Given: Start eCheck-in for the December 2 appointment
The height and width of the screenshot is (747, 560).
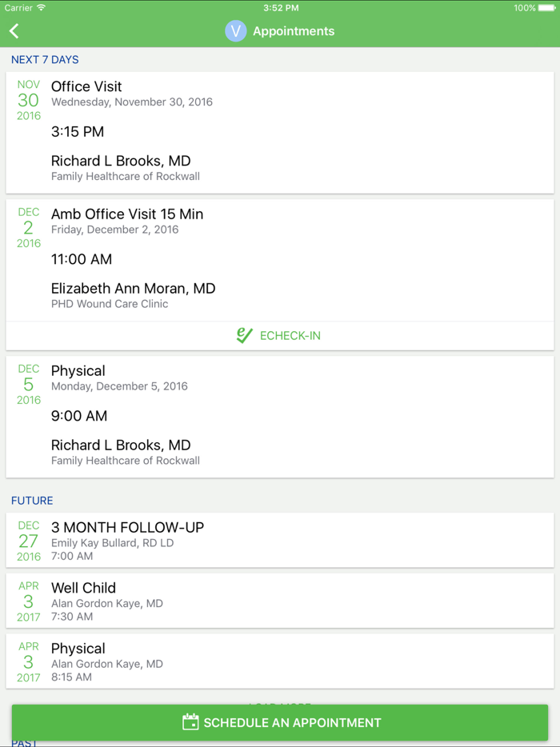Looking at the screenshot, I should pyautogui.click(x=278, y=336).
